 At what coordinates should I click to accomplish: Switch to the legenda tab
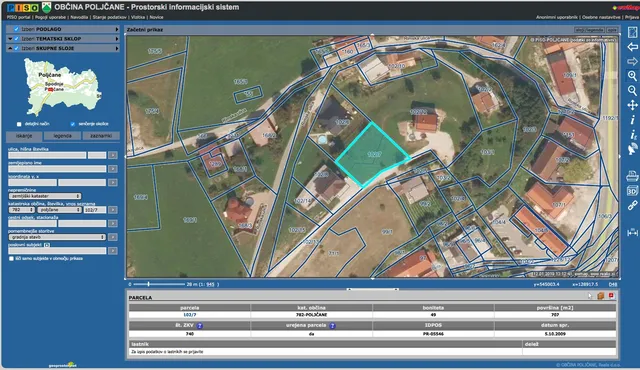coord(62,136)
